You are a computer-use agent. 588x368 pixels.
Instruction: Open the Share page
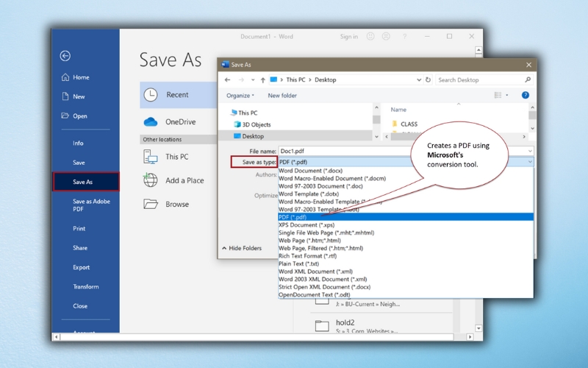pos(80,248)
